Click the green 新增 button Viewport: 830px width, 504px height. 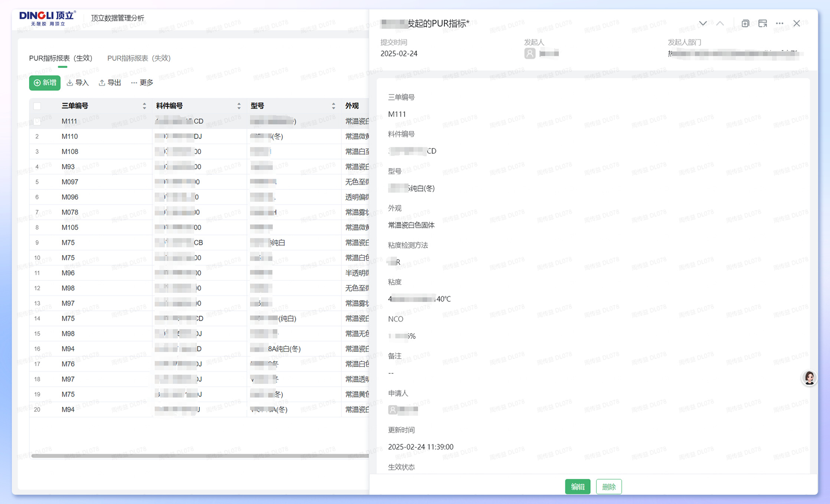tap(45, 82)
